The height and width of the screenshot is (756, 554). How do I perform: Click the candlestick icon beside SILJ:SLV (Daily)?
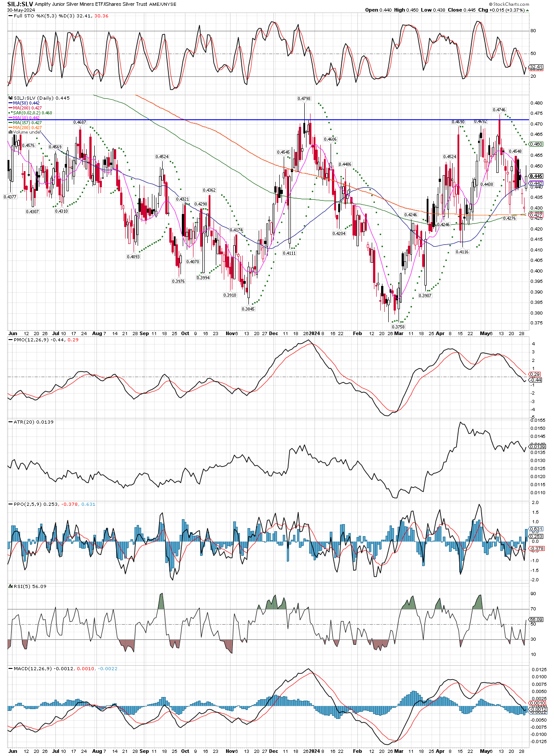(x=11, y=98)
